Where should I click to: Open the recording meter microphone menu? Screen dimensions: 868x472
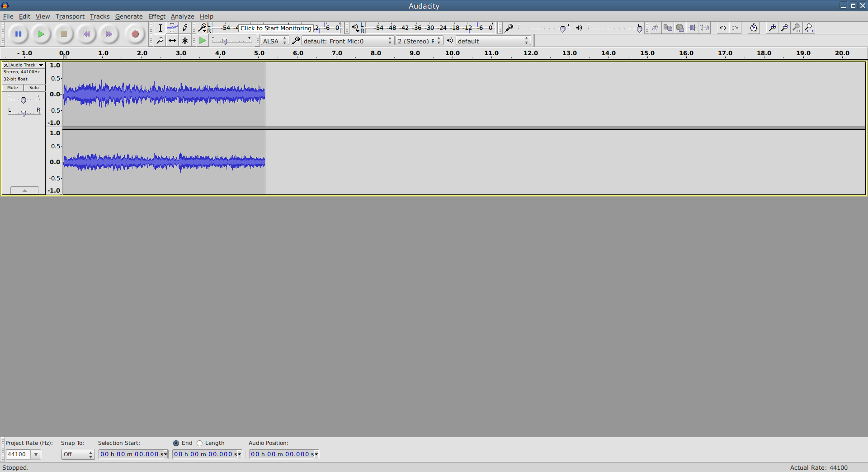(203, 28)
